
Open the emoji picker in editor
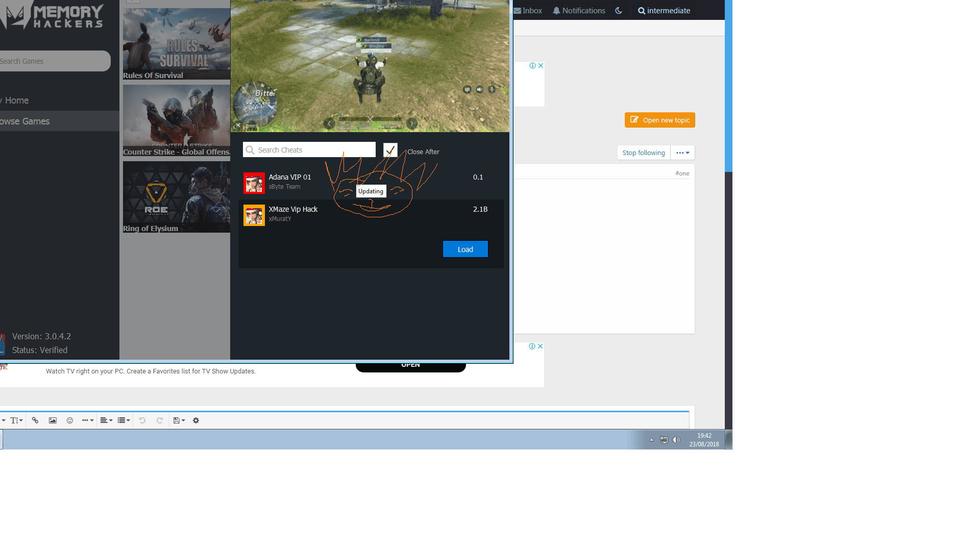(70, 420)
